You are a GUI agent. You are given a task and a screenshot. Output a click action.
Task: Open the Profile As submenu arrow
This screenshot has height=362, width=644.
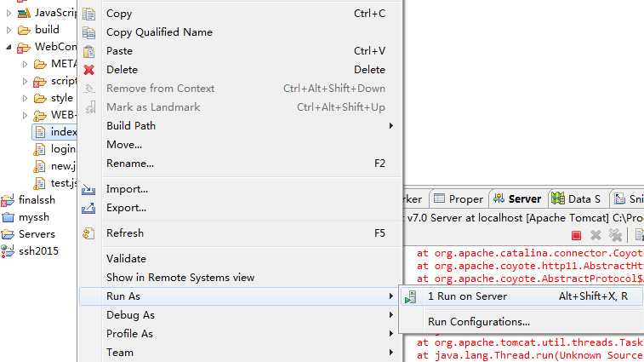[391, 334]
